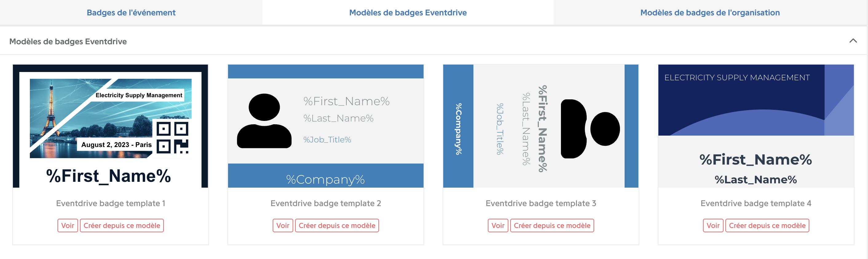Open Modèles de badges Eventdrive tab

click(x=408, y=13)
